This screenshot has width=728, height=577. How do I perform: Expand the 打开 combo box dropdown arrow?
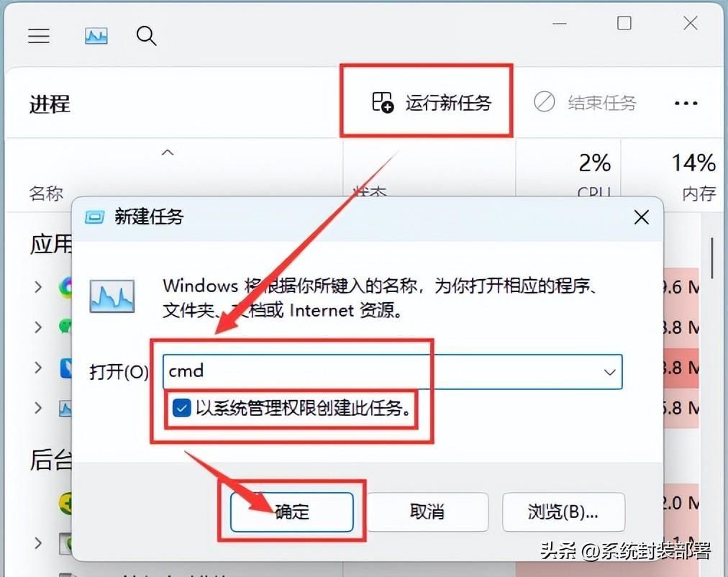click(609, 372)
